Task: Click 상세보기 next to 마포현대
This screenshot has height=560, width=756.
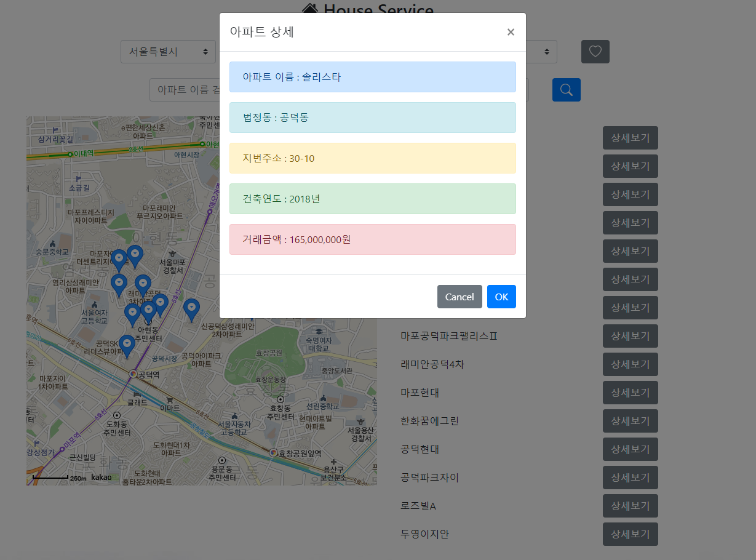Action: 630,393
